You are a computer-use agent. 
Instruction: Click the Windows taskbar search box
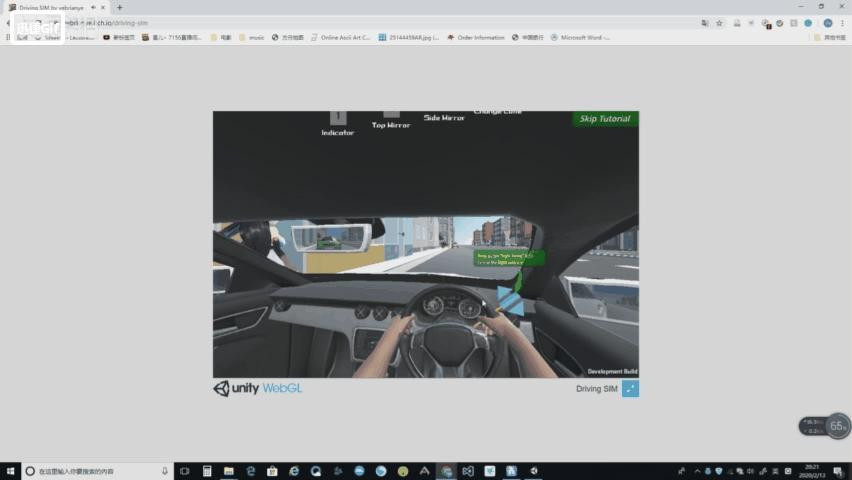tap(97, 471)
